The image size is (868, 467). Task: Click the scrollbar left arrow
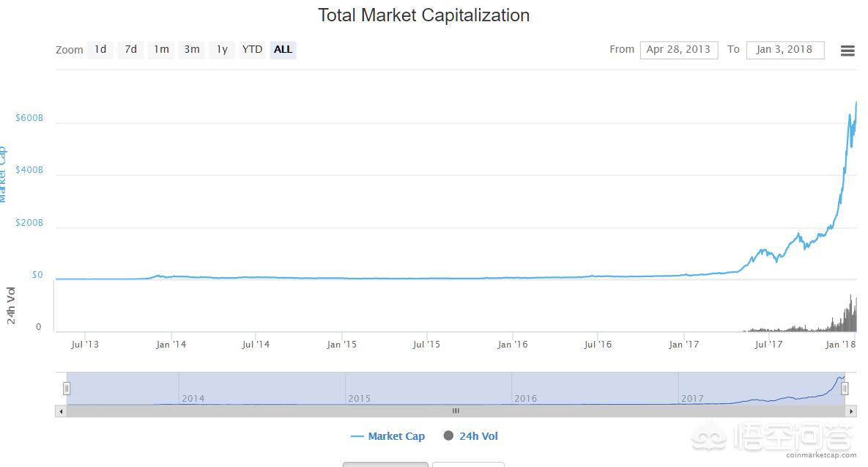pyautogui.click(x=61, y=411)
